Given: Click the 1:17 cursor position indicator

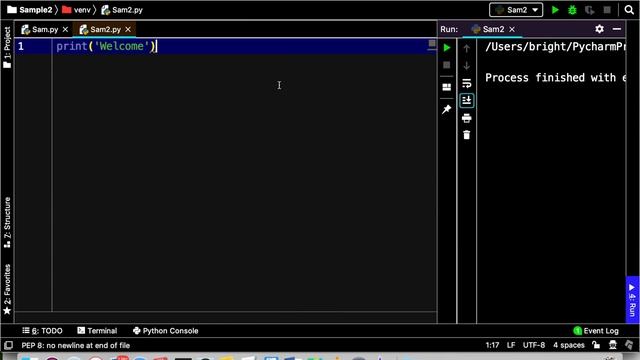Looking at the screenshot, I should point(492,345).
